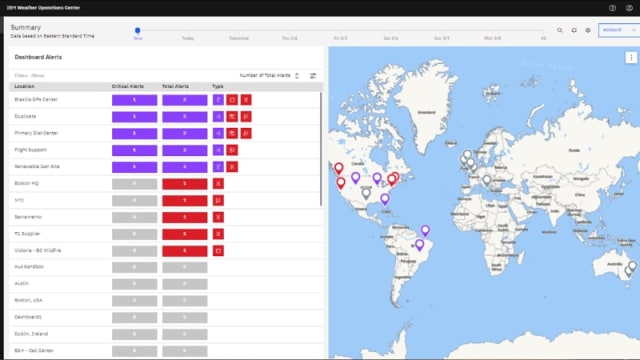This screenshot has width=640, height=360.
Task: Click the Type column header
Action: [218, 87]
